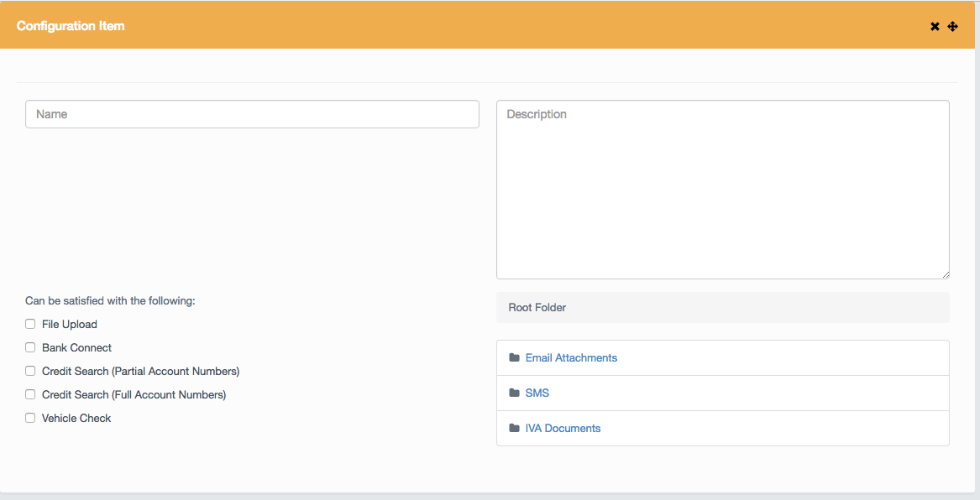The height and width of the screenshot is (500, 980).
Task: Select the Vehicle Check checkbox
Action: coord(30,418)
